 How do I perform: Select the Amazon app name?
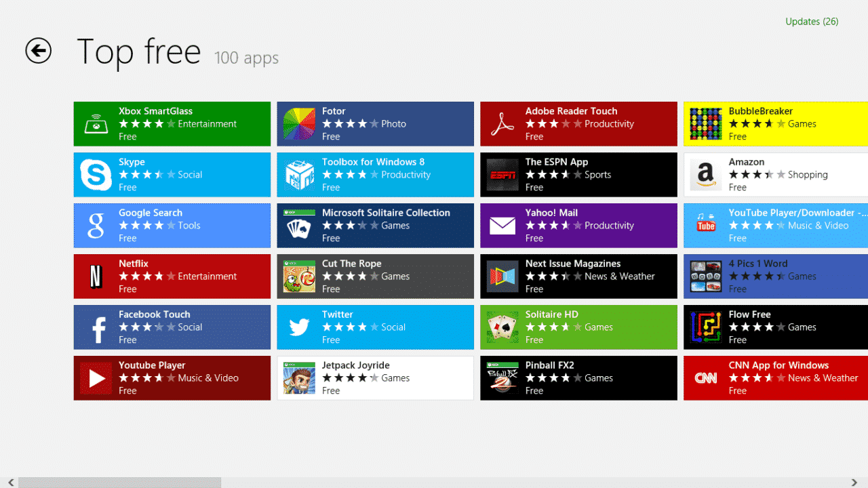[747, 162]
